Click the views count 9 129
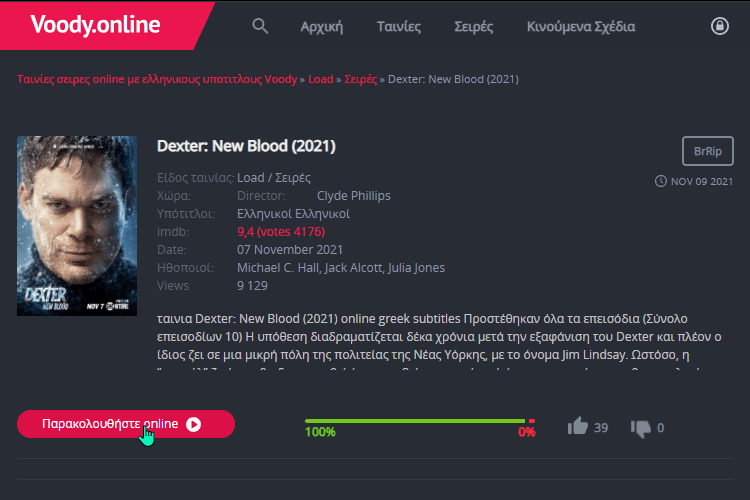Image resolution: width=750 pixels, height=500 pixels. (252, 286)
